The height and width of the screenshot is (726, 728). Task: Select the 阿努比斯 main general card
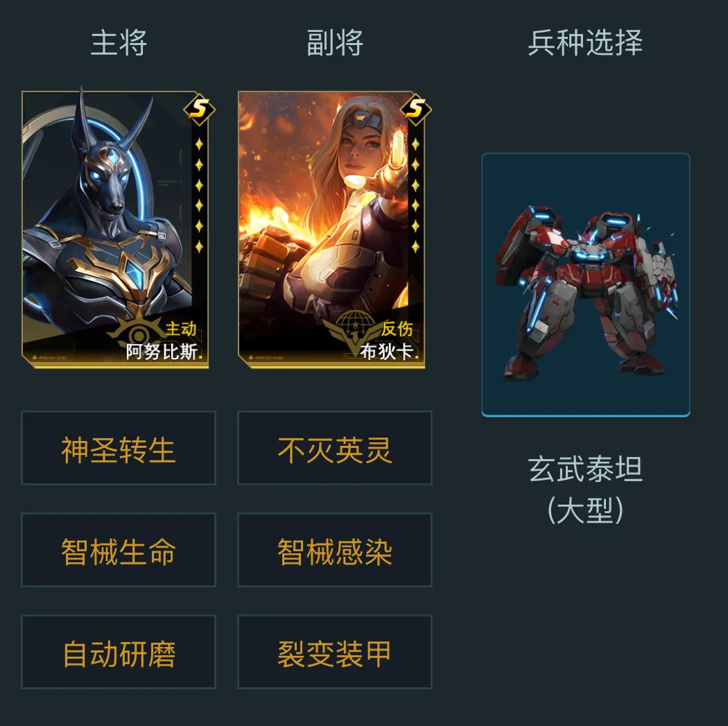115,230
